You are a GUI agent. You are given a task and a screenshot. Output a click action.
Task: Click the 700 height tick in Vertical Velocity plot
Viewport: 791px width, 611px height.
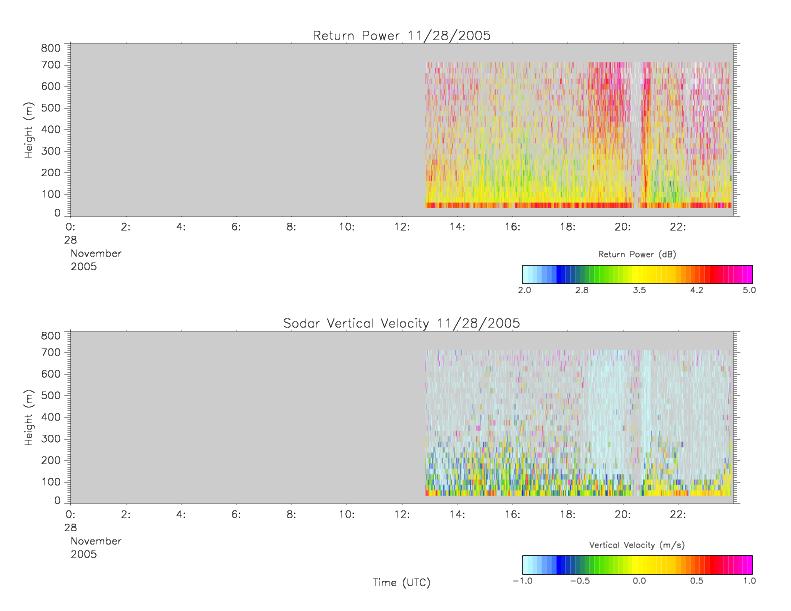coord(50,352)
